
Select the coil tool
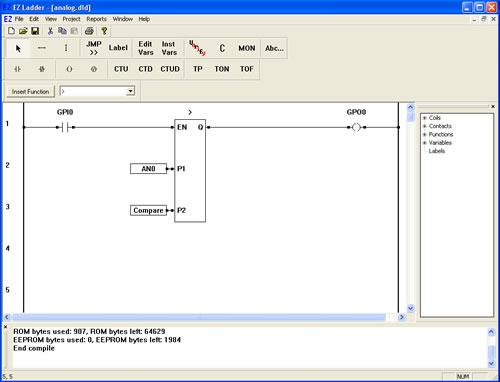click(69, 69)
